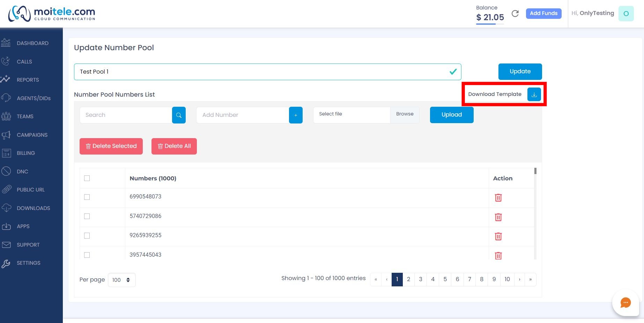The width and height of the screenshot is (644, 323).
Task: Click the user avatar icon
Action: click(x=626, y=14)
